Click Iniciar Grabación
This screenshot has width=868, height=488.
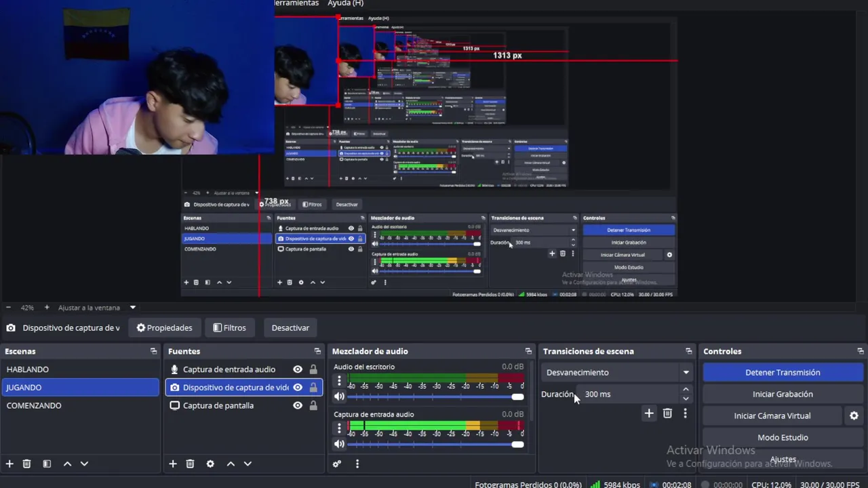[x=783, y=394]
